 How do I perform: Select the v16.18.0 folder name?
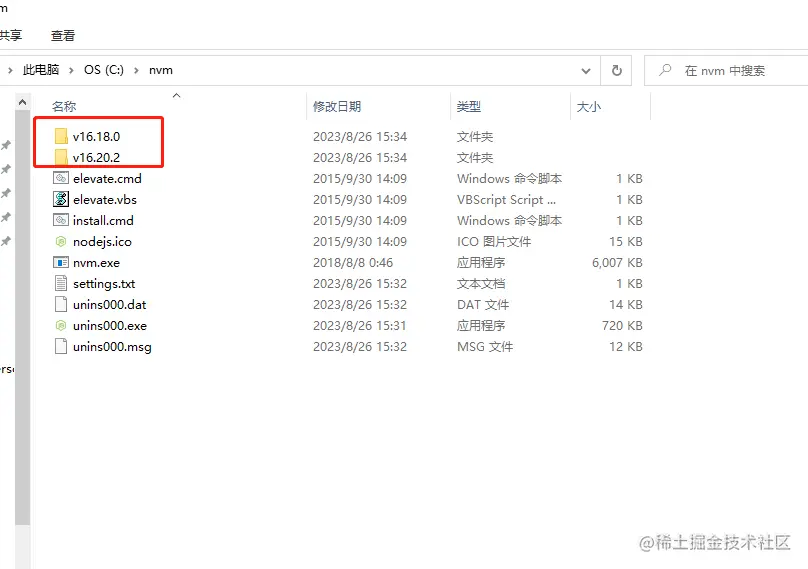[x=96, y=137]
